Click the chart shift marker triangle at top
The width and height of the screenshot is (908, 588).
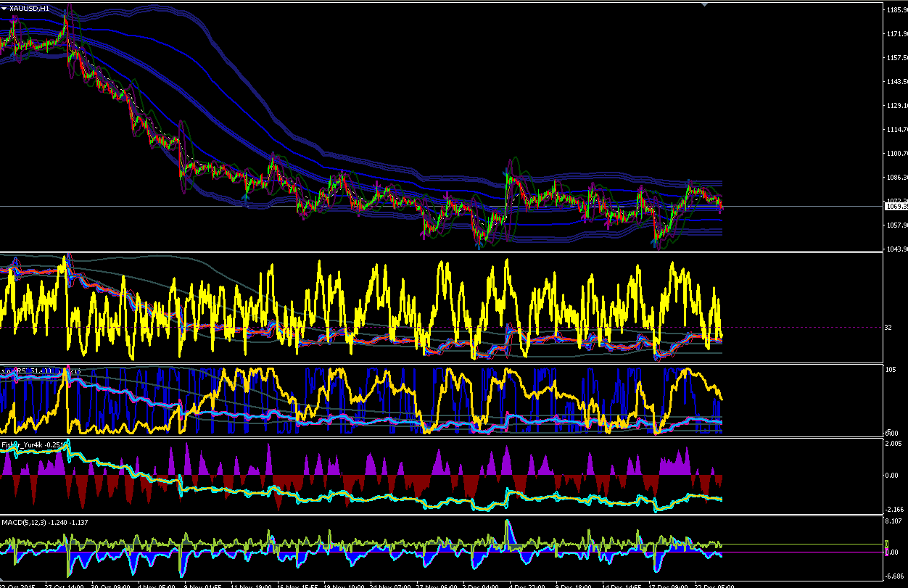(703, 4)
